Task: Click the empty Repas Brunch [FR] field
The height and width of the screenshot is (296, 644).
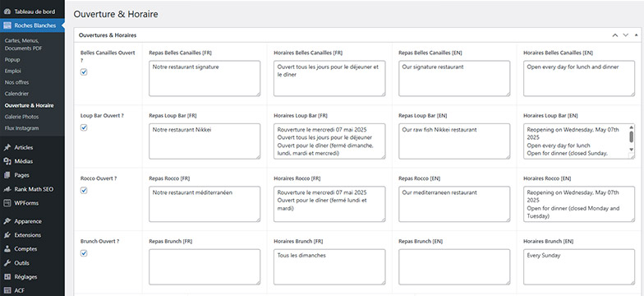Action: pos(205,267)
